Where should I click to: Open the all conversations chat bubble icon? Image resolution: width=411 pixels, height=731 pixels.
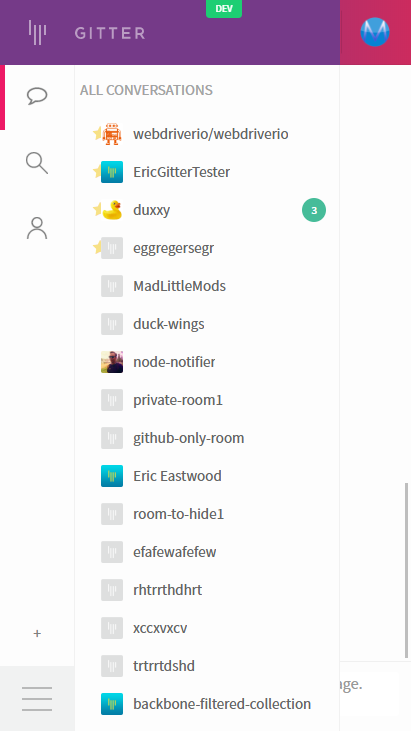point(37,96)
